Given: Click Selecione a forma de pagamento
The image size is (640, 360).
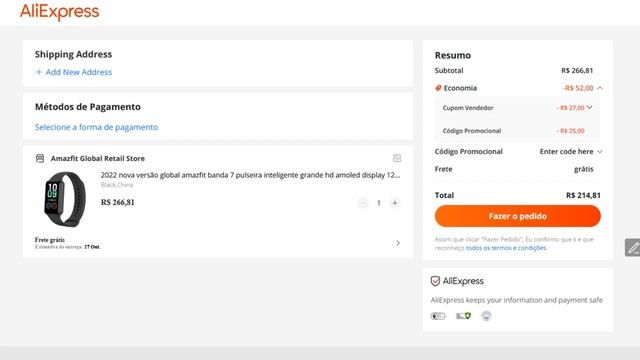Looking at the screenshot, I should pos(96,127).
